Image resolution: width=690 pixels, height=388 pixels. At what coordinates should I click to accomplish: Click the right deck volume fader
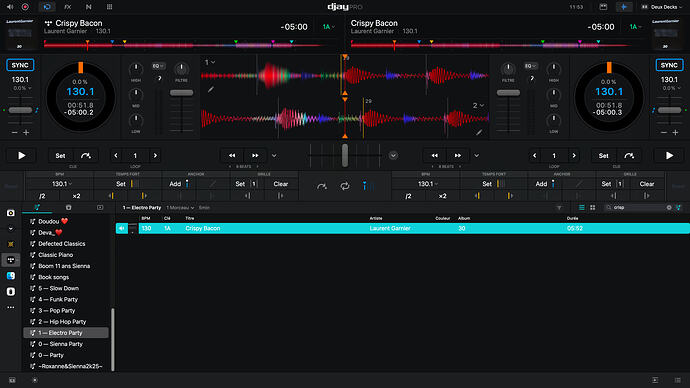point(508,93)
